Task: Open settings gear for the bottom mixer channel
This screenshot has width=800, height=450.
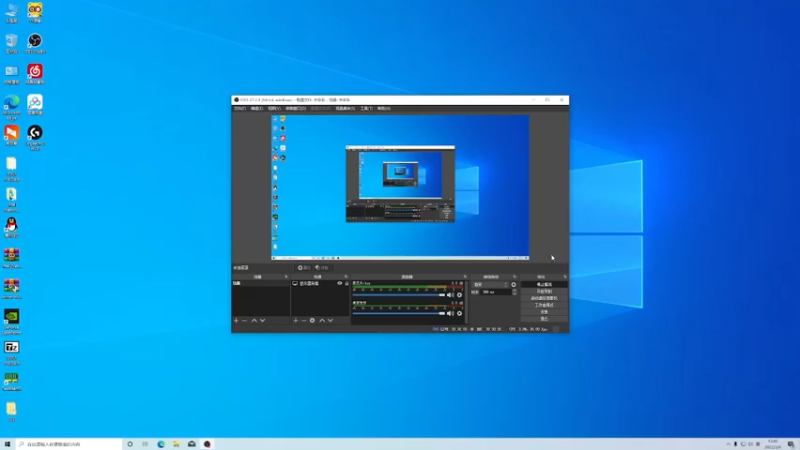Action: coord(459,313)
